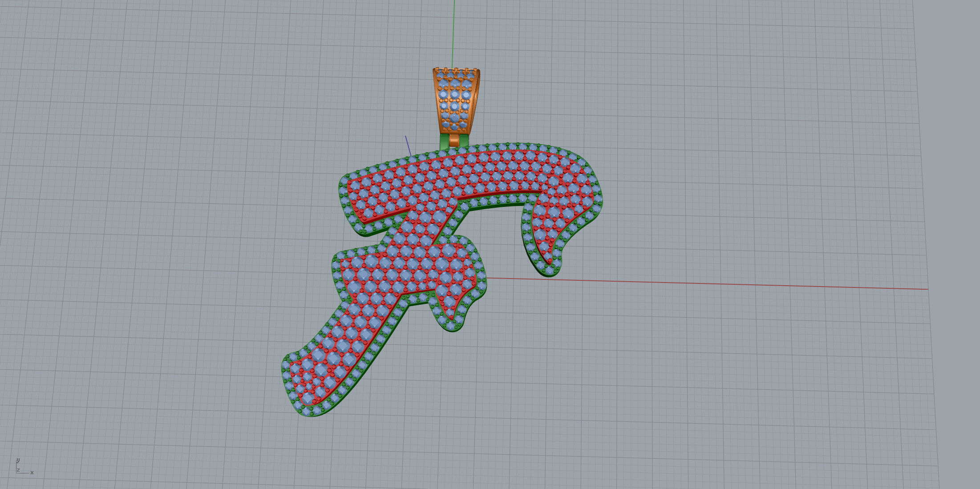Screen dimensions: 980x489
Task: Select the green Y-axis line above bail
Action: coord(454,34)
